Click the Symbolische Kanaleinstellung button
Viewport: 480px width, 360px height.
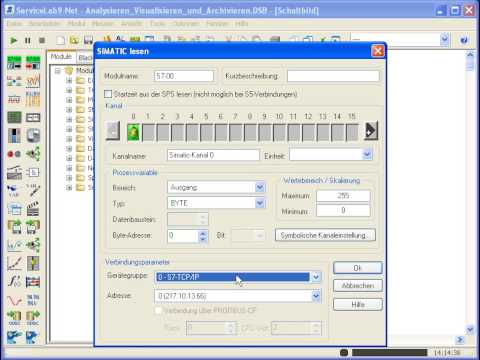[325, 235]
